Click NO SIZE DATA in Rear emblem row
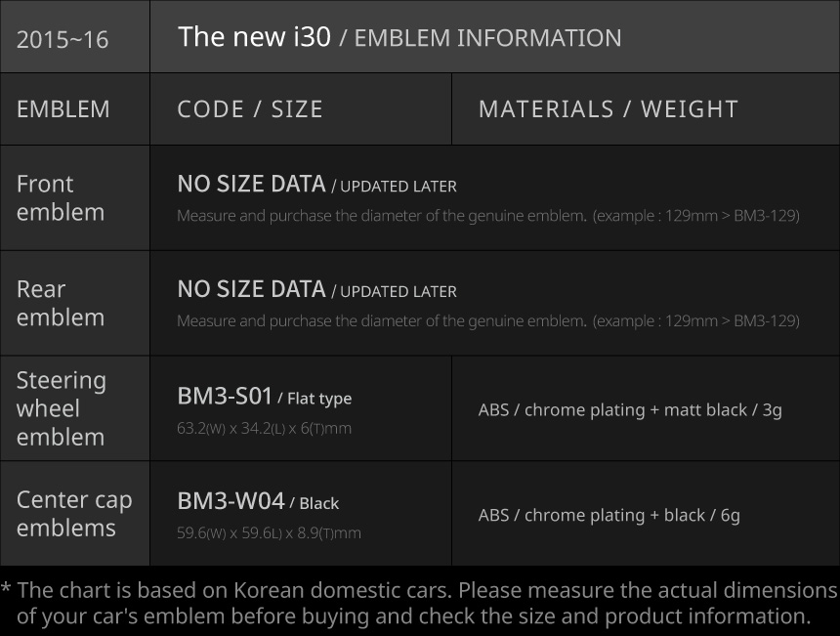Viewport: 840px width, 636px height. [x=251, y=289]
